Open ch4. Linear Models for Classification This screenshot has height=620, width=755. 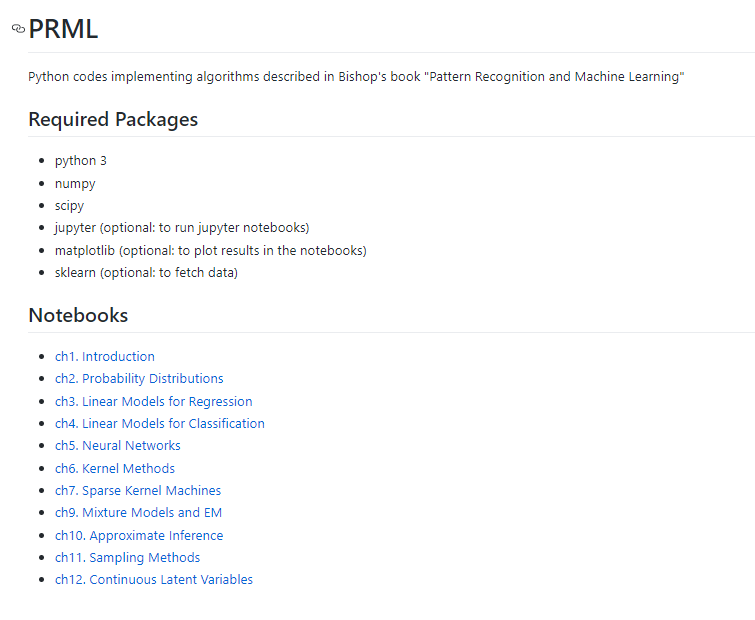160,423
